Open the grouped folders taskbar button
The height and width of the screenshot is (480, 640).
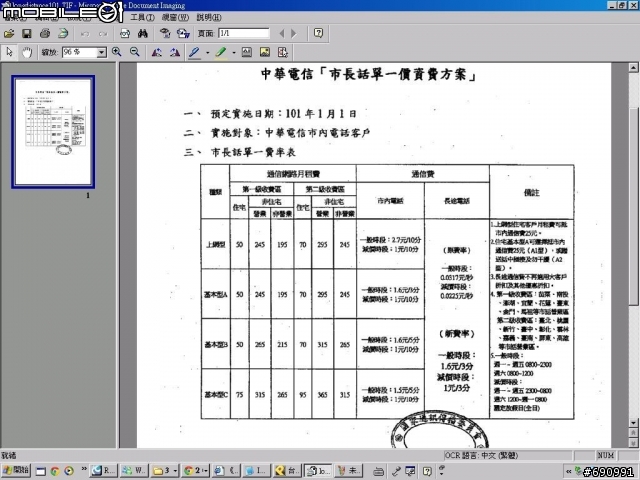tap(165, 471)
